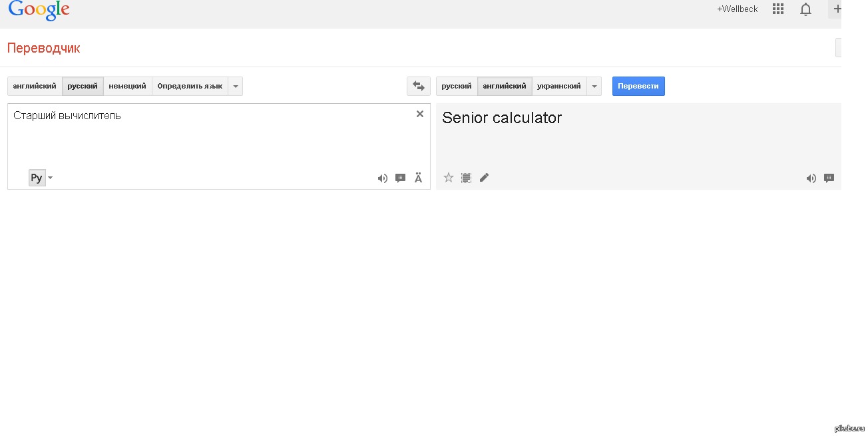Star the translation to save to phrasebook
The width and height of the screenshot is (868, 436).
(449, 178)
